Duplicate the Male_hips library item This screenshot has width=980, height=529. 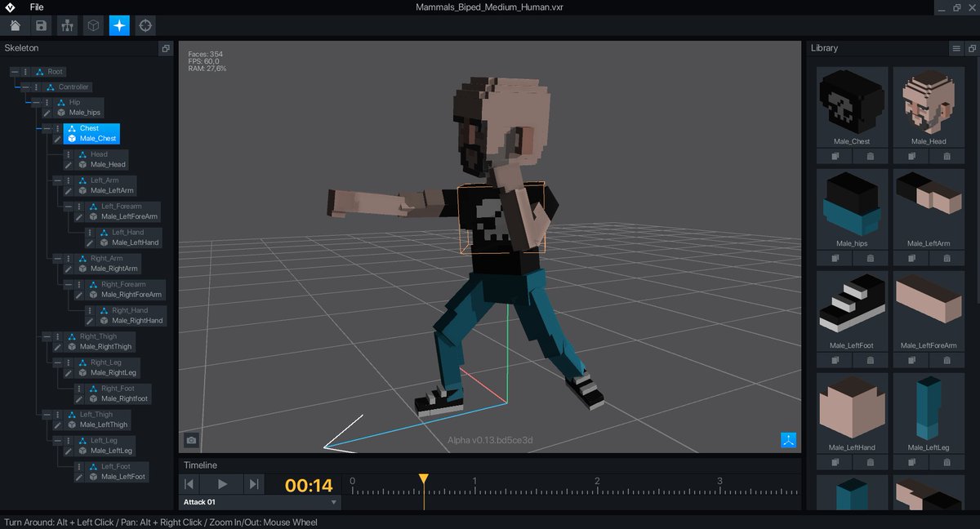(835, 258)
